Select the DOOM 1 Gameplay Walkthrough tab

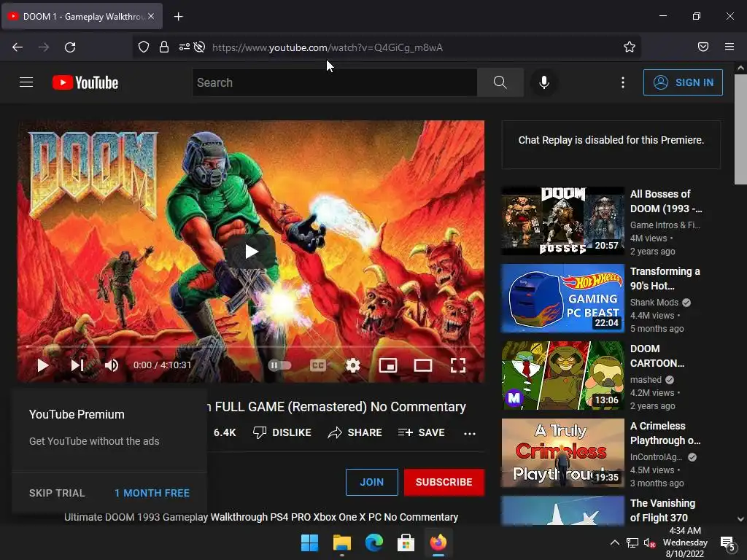point(82,16)
